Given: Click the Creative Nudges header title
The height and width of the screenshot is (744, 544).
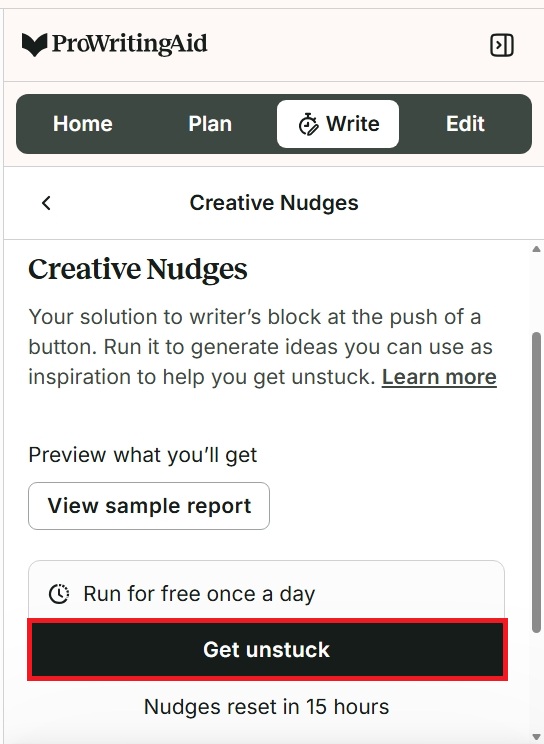Looking at the screenshot, I should click(274, 203).
